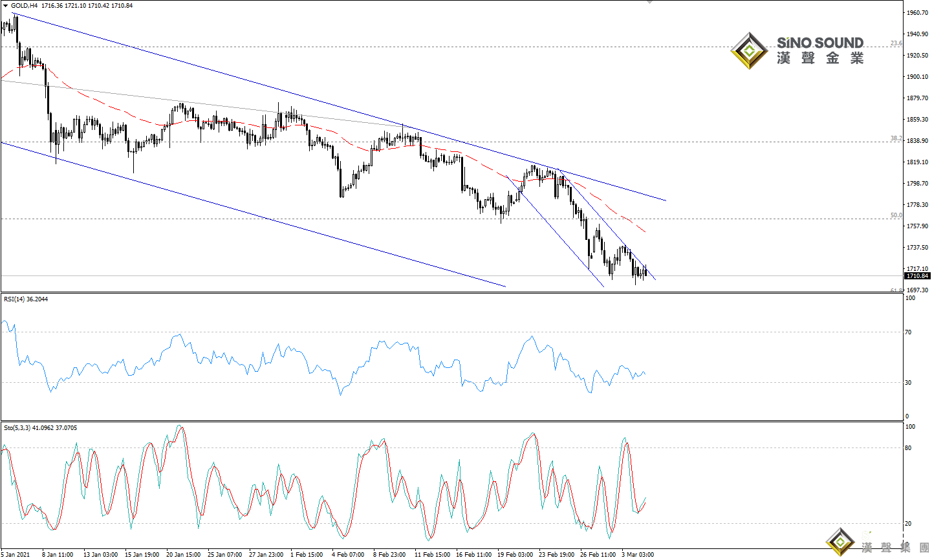Click the GOLD,H4 symbol title

tap(25, 6)
